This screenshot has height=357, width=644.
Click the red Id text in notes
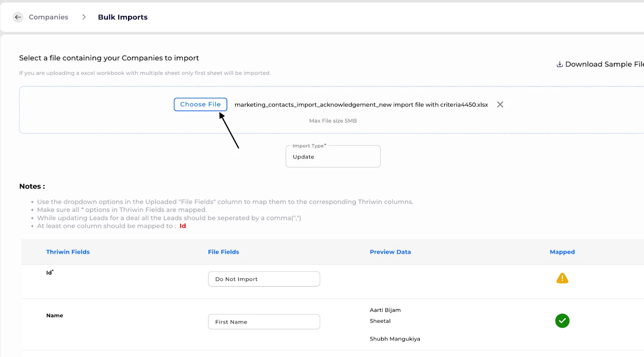point(183,226)
